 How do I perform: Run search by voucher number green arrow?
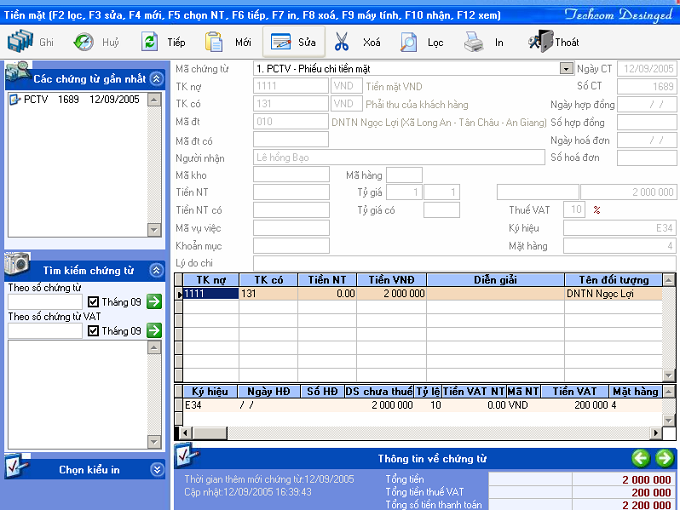[x=154, y=301]
